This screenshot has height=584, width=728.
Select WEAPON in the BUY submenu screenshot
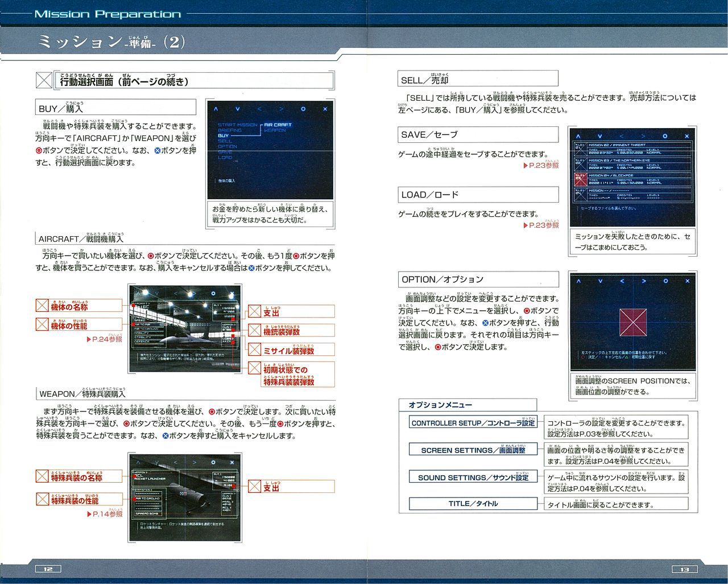point(275,130)
